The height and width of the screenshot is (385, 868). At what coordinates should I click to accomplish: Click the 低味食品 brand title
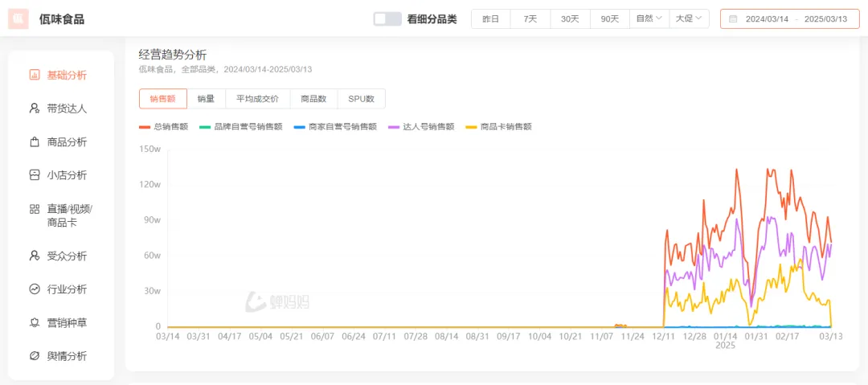point(62,19)
